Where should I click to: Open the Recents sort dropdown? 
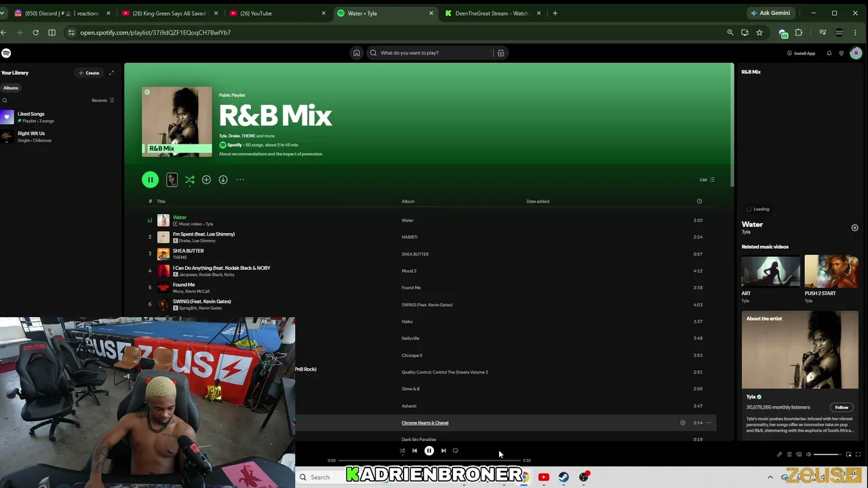[103, 100]
